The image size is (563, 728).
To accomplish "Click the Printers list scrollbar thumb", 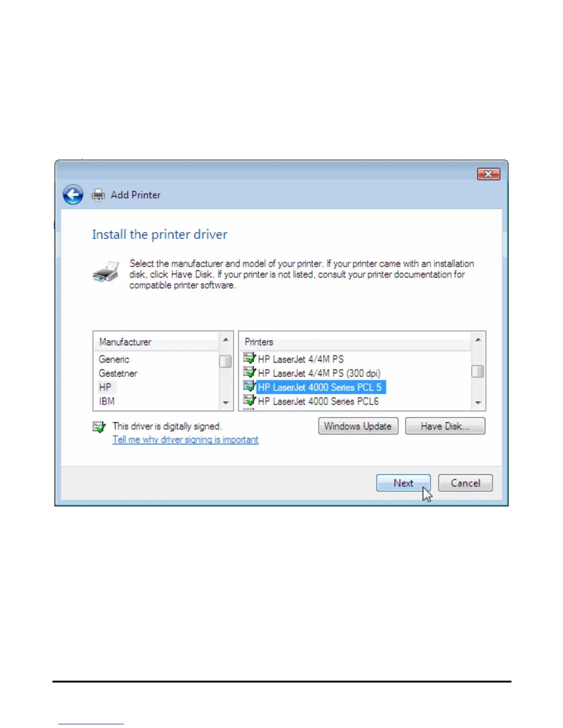I will (478, 371).
